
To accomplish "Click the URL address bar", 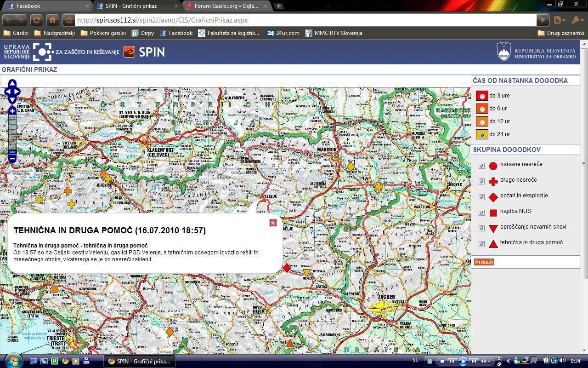I will 303,20.
